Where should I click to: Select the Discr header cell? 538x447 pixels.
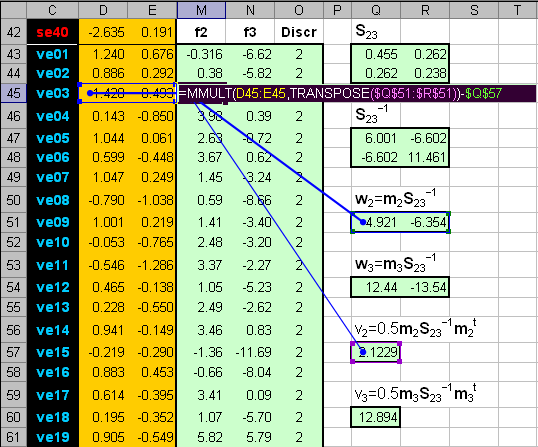click(299, 32)
